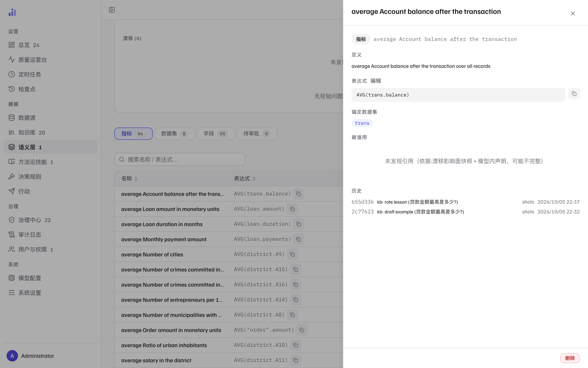Copy expression in average Monthly payment amount row
The width and height of the screenshot is (588, 368).
tap(298, 239)
